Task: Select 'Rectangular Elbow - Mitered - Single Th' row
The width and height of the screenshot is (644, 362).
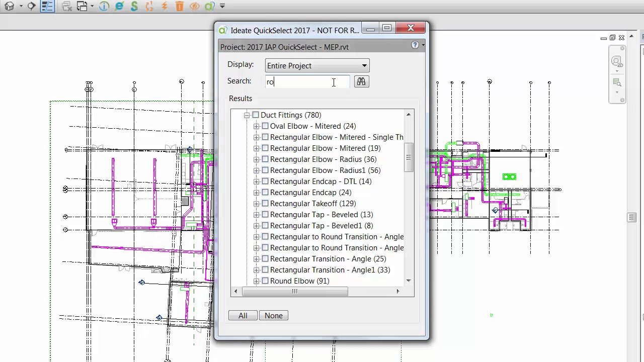Action: (x=337, y=137)
